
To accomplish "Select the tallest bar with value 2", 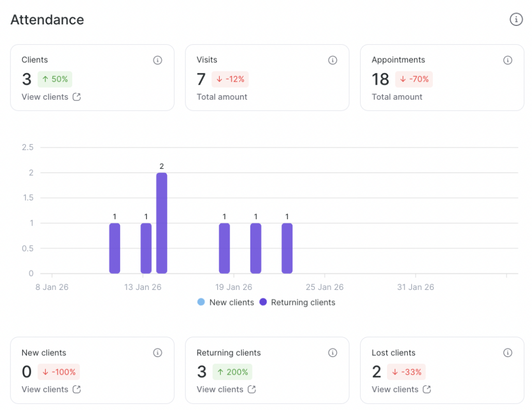I will [x=162, y=223].
